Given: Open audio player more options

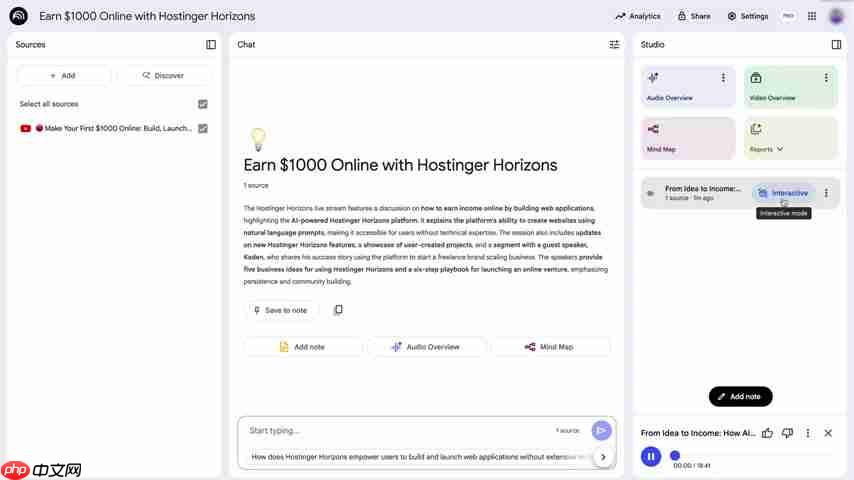Looking at the screenshot, I should [x=808, y=433].
